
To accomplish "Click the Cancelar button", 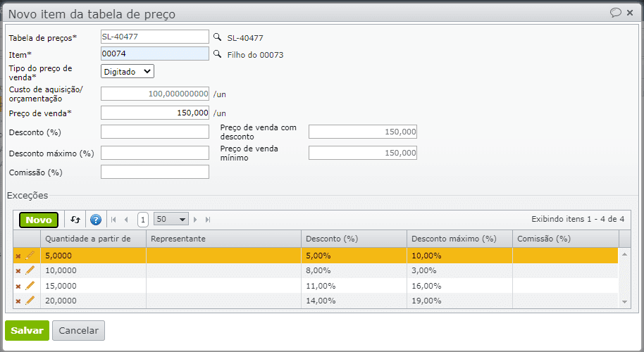I will pos(78,330).
